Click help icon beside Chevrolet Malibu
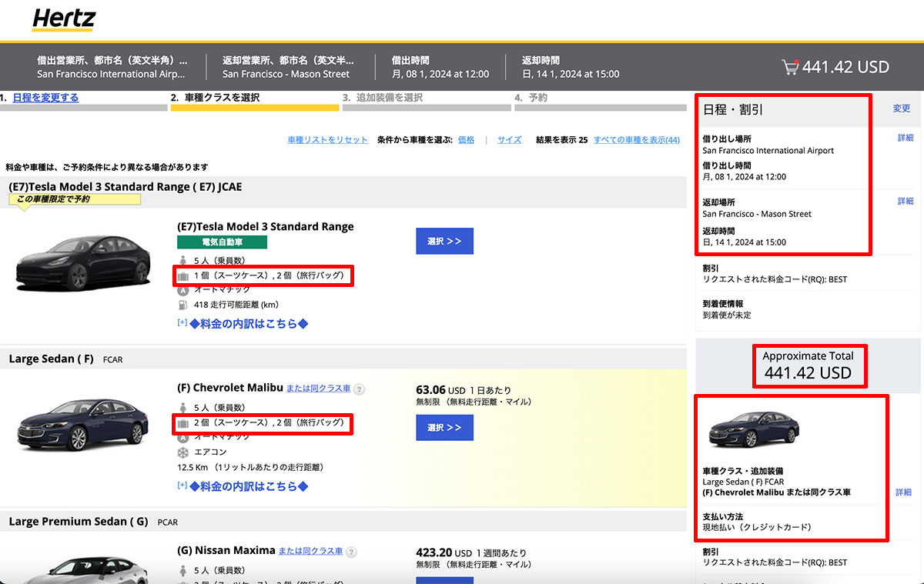 (x=359, y=389)
